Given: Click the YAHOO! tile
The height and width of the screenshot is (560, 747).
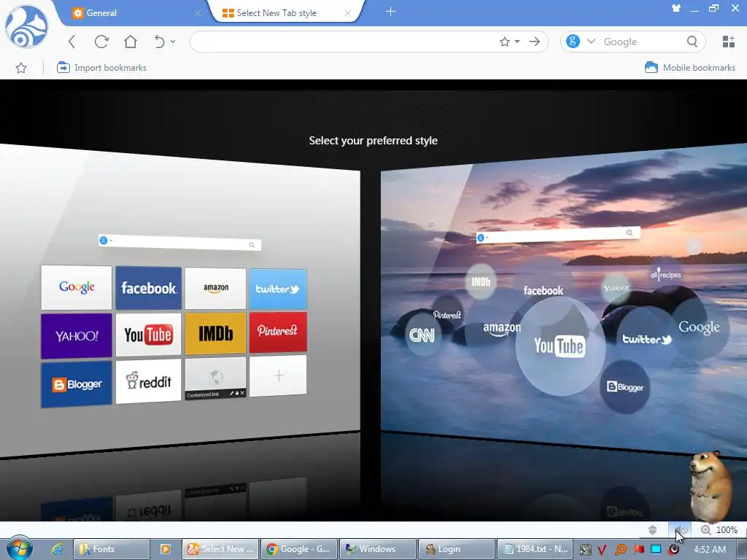Looking at the screenshot, I should [x=76, y=335].
